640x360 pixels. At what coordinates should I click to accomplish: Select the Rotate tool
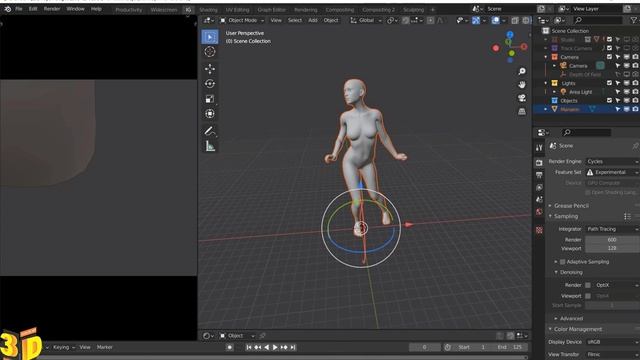(210, 84)
